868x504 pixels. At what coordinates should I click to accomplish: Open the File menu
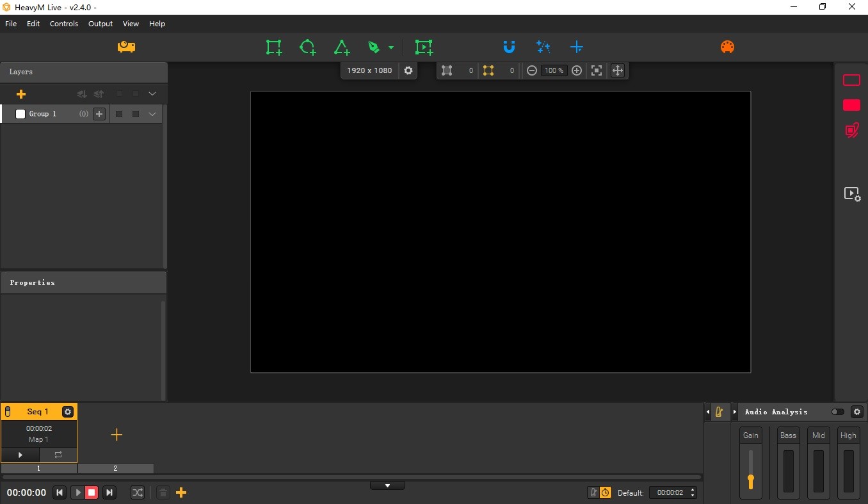11,24
